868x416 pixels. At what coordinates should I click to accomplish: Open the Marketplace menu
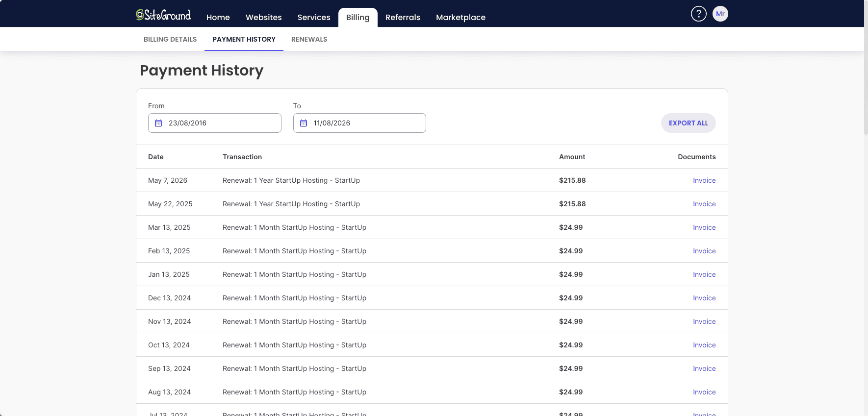tap(460, 17)
